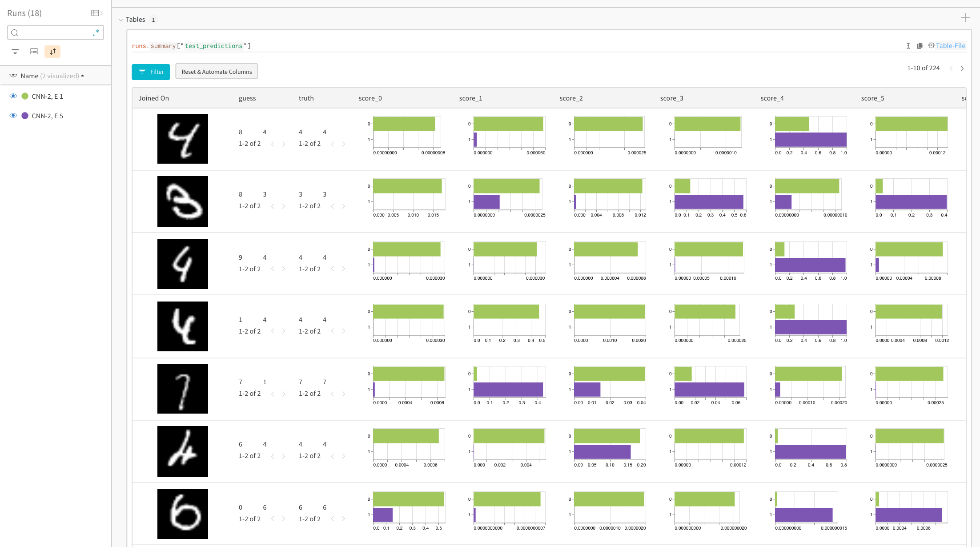Toggle all runs visibility in Name header

pyautogui.click(x=13, y=76)
